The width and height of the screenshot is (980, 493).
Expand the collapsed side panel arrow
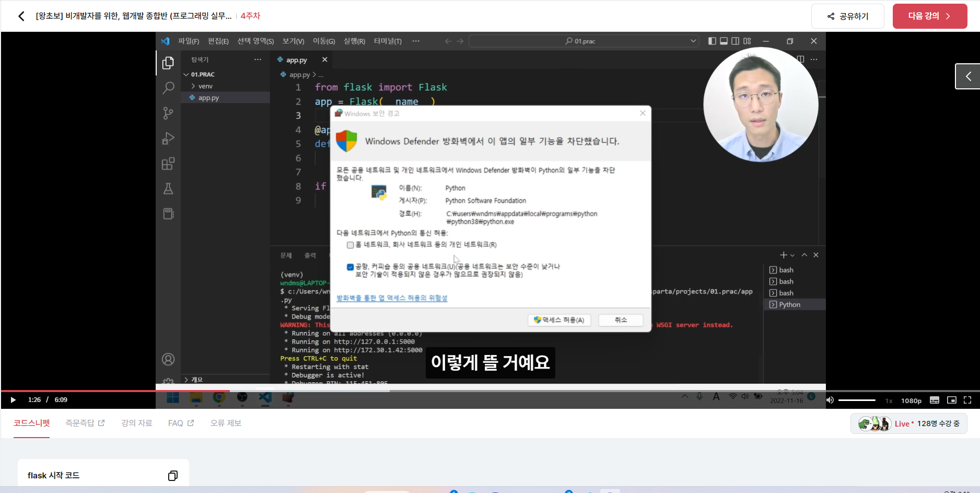[x=968, y=76]
